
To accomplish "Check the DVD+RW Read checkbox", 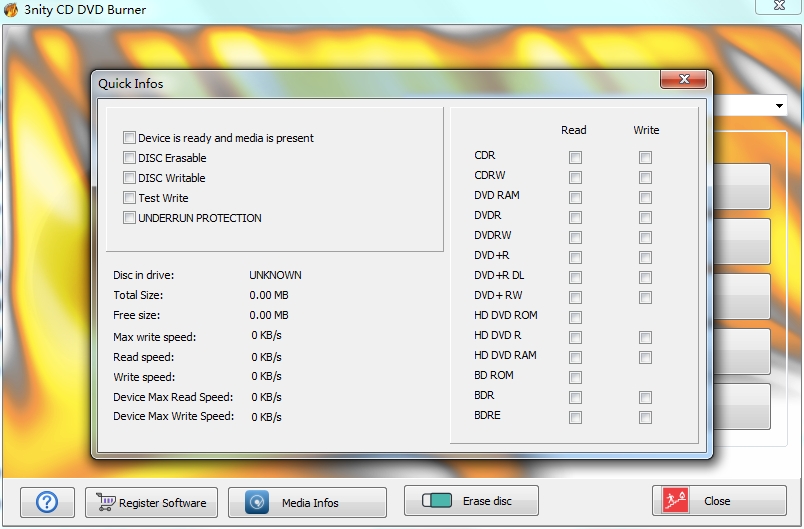I will tap(575, 297).
